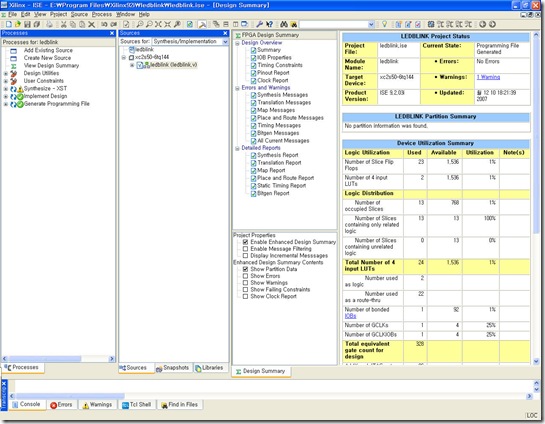Click the toolbar search input field
This screenshot has height=424, width=545.
tap(333, 24)
